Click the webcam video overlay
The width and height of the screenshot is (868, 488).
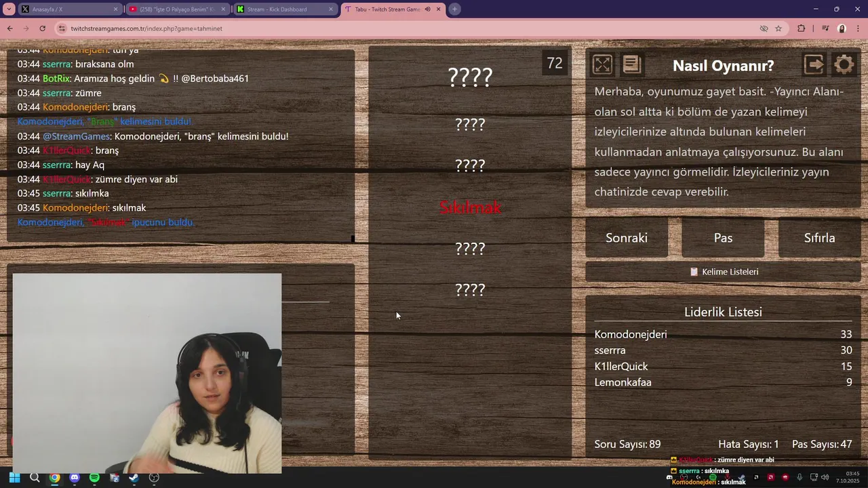click(147, 373)
